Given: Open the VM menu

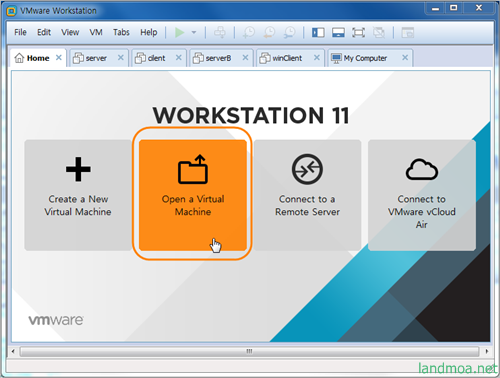Looking at the screenshot, I should click(96, 32).
